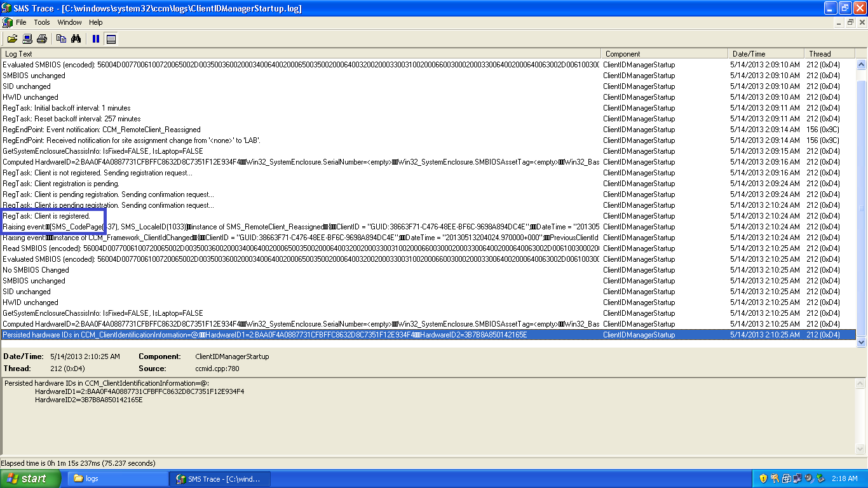Click the log list scrollbar up arrow
Screen dimensions: 868x488
click(x=862, y=64)
